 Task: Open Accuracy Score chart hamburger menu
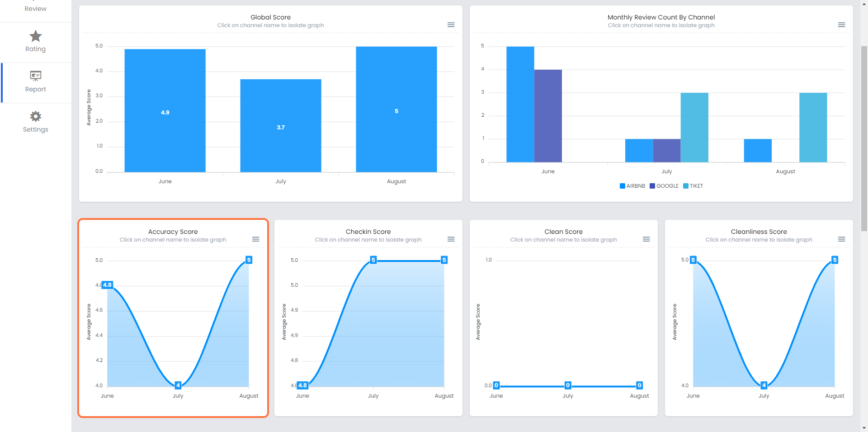click(255, 239)
